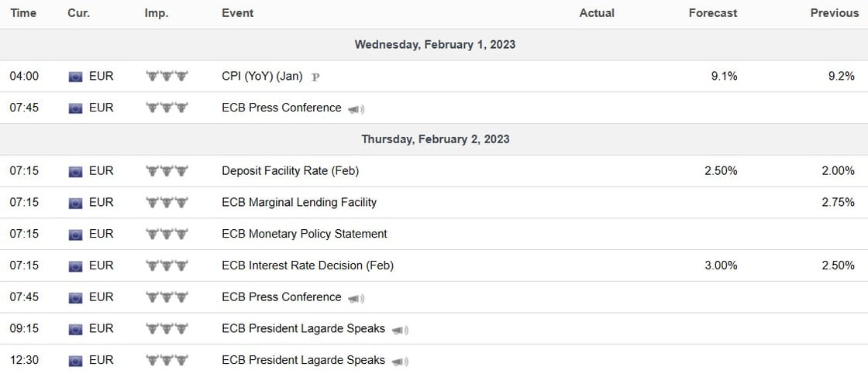
Task: Click the EU flag in the ECB Monetary Policy Statement row
Action: (x=75, y=235)
